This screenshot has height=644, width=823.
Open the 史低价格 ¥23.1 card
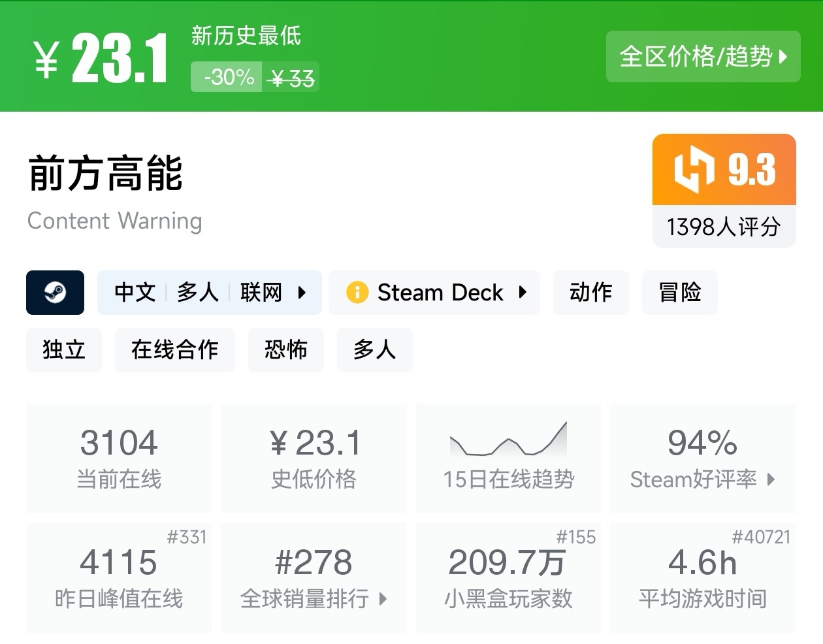tap(314, 457)
